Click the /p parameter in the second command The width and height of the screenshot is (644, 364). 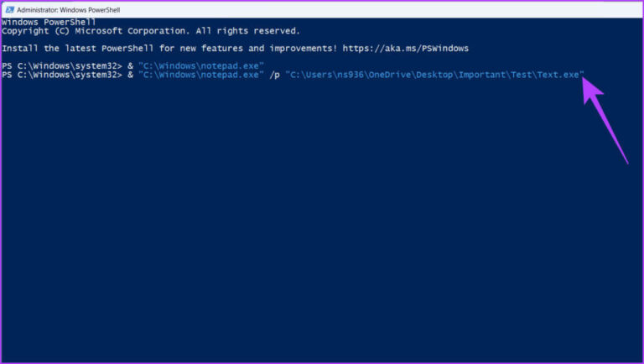click(274, 75)
